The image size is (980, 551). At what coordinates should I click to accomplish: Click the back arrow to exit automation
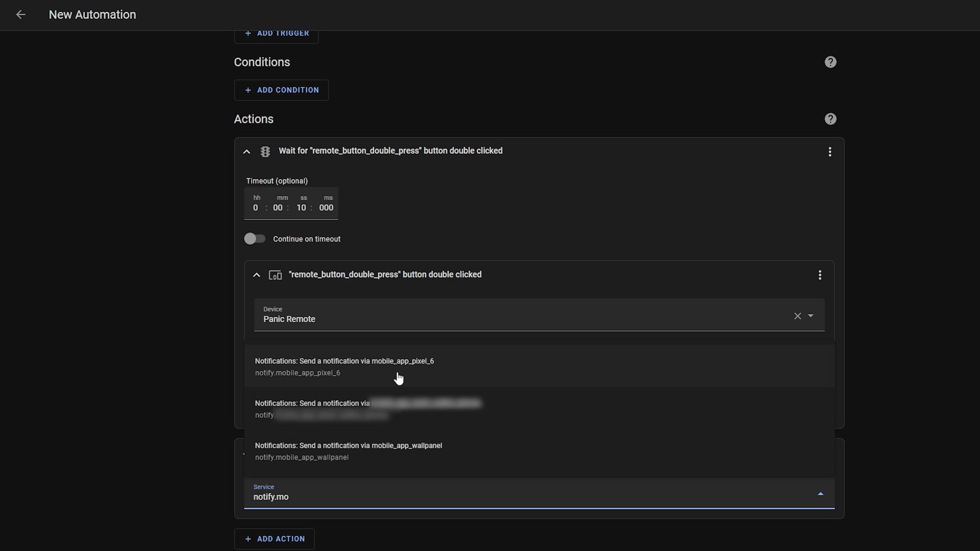pyautogui.click(x=20, y=15)
